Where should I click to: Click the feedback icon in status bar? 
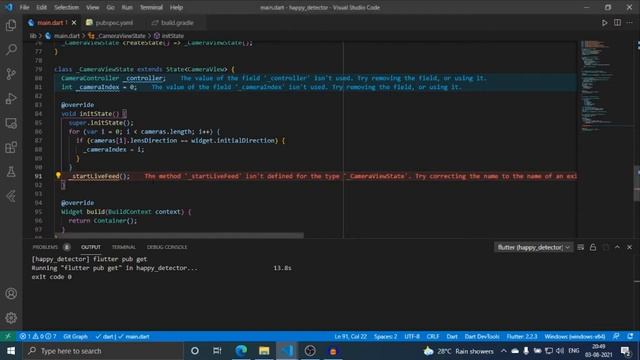616,336
